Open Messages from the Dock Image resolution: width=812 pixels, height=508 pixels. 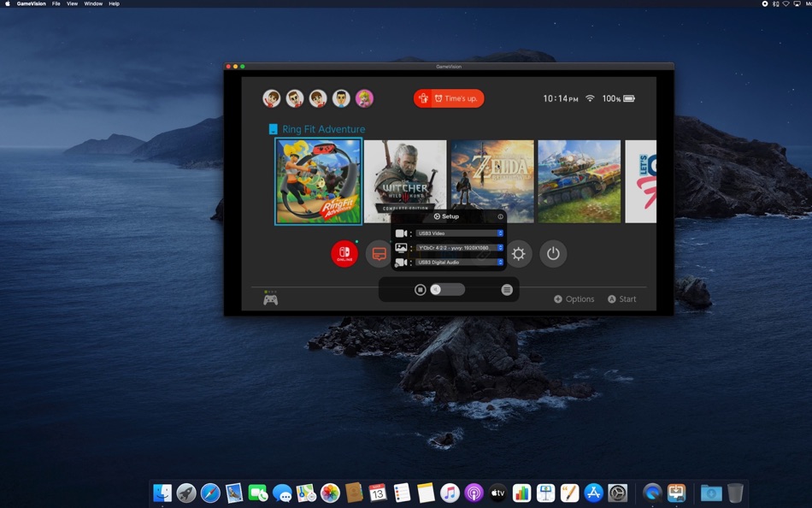(x=282, y=493)
